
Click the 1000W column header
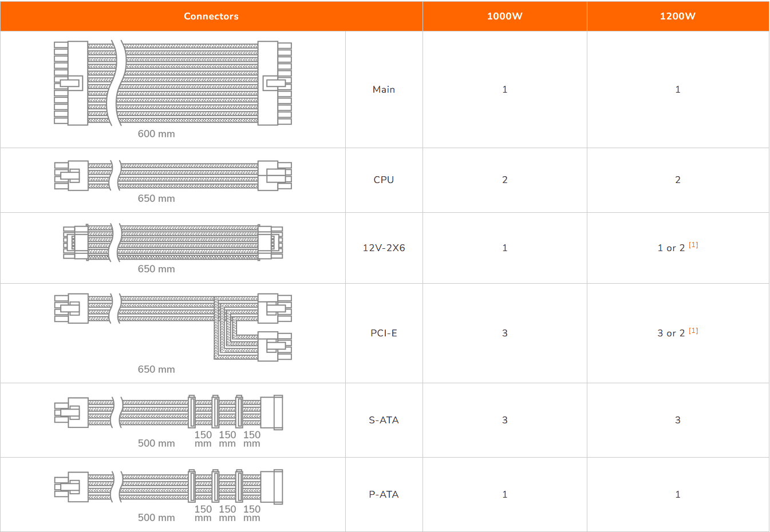coord(504,16)
